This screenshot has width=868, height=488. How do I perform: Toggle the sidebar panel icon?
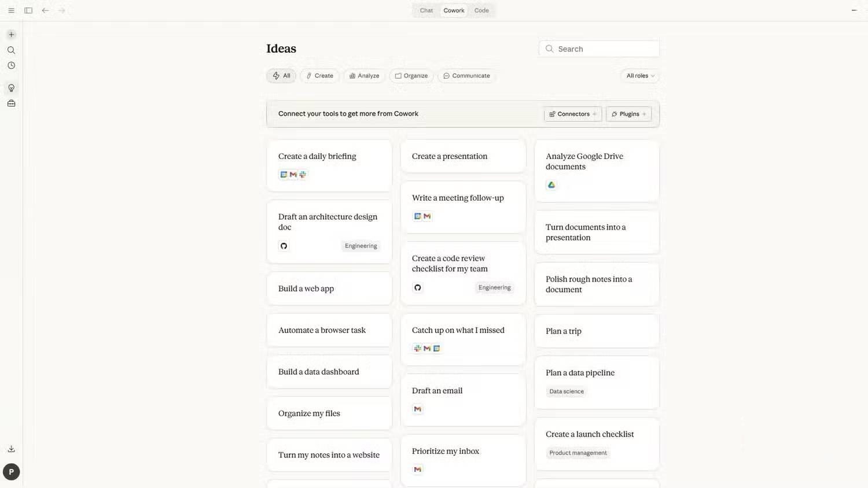point(28,10)
